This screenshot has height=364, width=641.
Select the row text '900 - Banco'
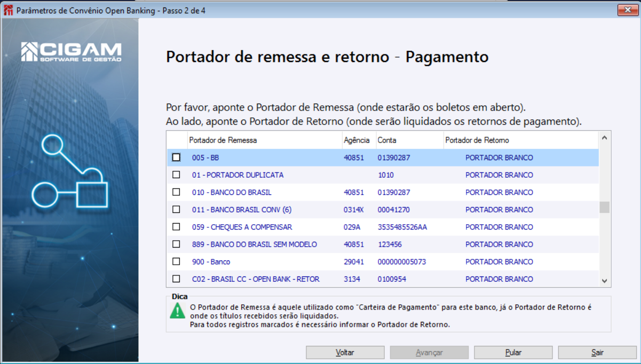tap(211, 262)
